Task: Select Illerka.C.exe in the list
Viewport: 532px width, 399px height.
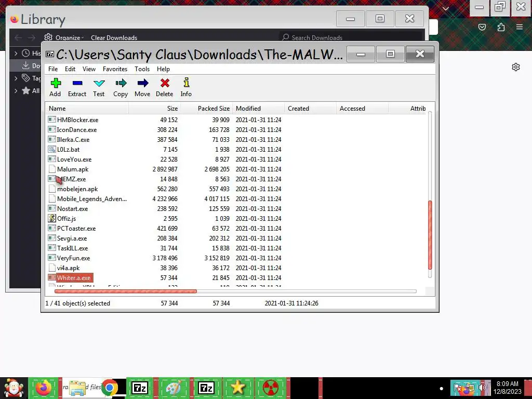Action: (x=73, y=139)
